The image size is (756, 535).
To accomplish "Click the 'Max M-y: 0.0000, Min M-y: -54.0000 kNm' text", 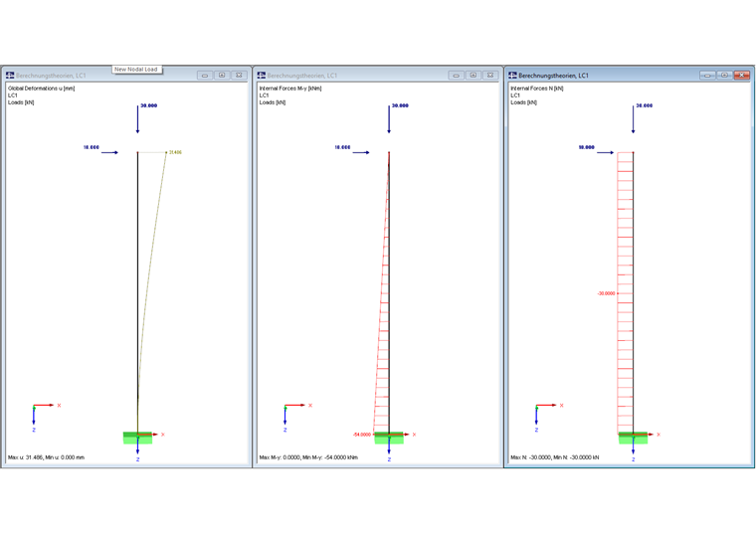I will [x=308, y=457].
